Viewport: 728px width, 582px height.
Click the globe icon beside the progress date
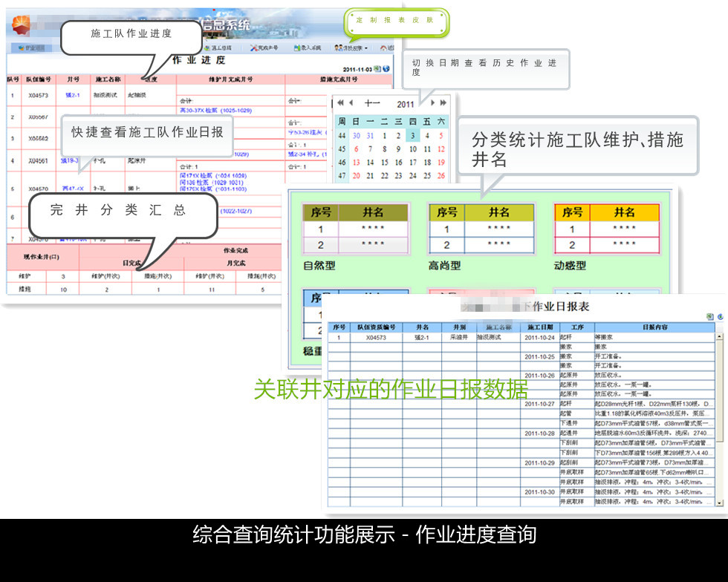click(x=386, y=69)
